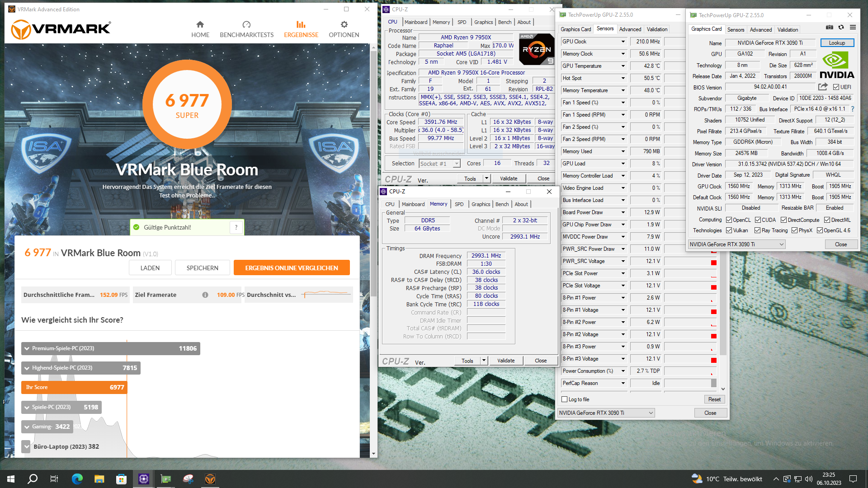Switch to Mainboard tab in top CPU-Z
The width and height of the screenshot is (868, 488).
[416, 22]
